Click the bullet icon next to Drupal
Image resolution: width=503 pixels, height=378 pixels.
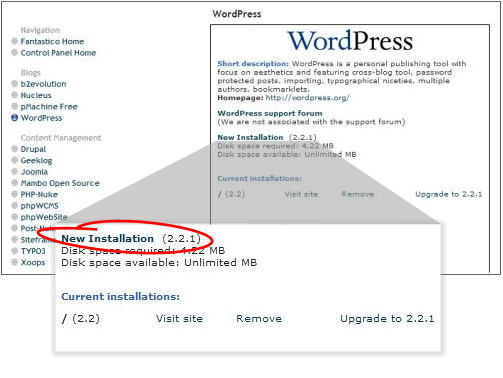click(14, 149)
